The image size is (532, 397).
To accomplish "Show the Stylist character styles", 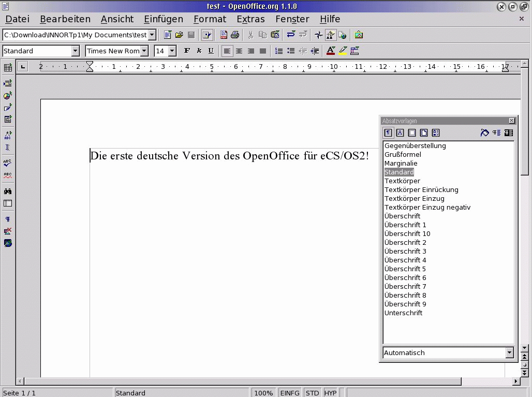I will point(400,133).
